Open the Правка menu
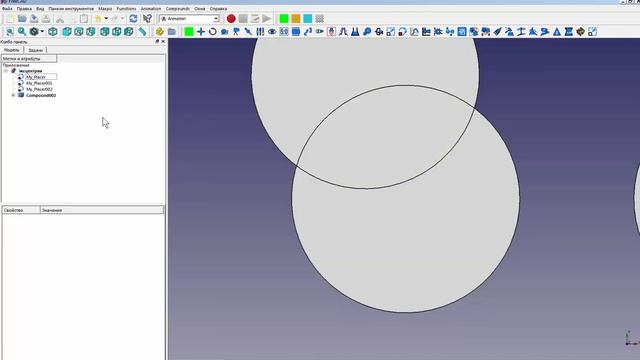Image resolution: width=640 pixels, height=360 pixels. point(24,9)
